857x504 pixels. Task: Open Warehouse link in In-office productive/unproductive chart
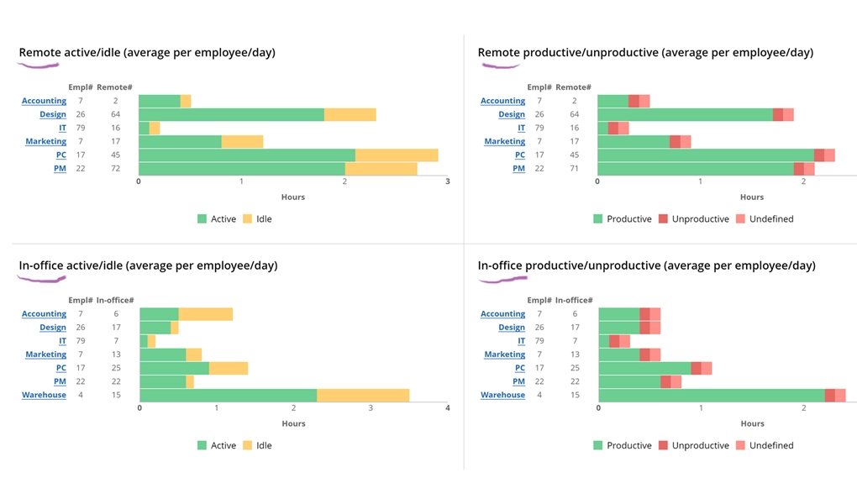[502, 395]
